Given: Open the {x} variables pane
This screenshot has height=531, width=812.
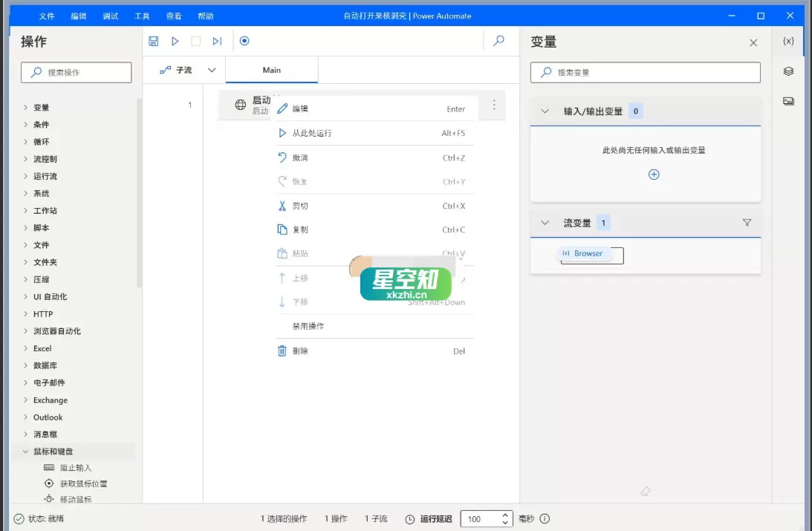Looking at the screenshot, I should pyautogui.click(x=787, y=41).
